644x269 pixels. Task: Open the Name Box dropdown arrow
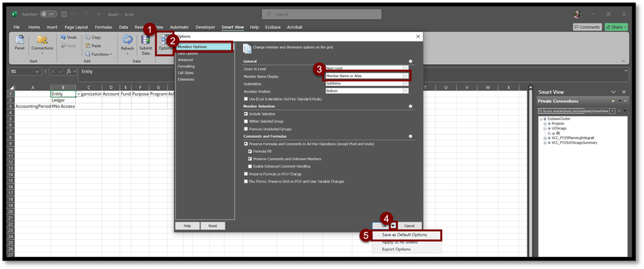coord(37,71)
